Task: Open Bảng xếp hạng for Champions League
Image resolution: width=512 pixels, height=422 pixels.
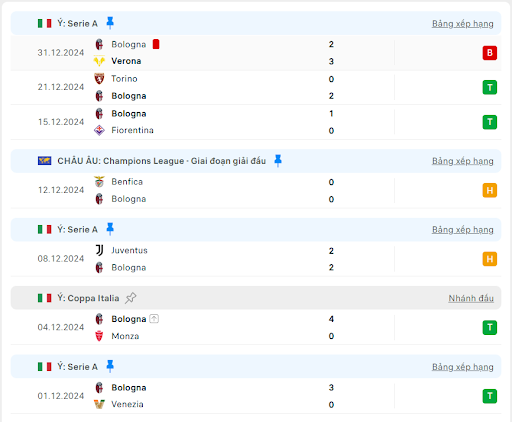Action: [463, 161]
